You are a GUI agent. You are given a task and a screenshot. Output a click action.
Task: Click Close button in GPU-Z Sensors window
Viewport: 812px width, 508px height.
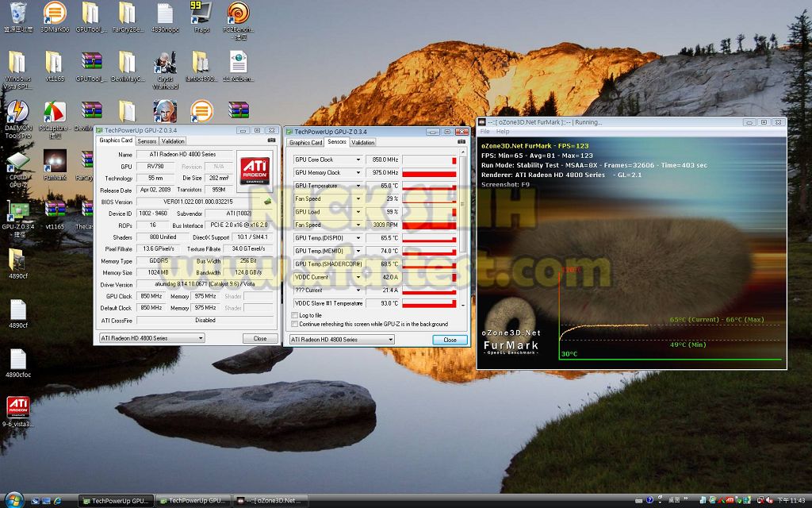(x=450, y=339)
